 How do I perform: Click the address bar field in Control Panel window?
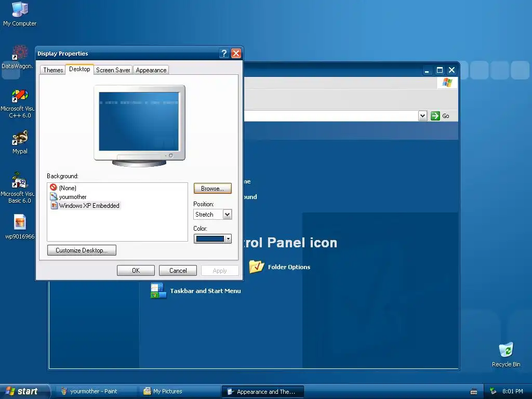(330, 116)
